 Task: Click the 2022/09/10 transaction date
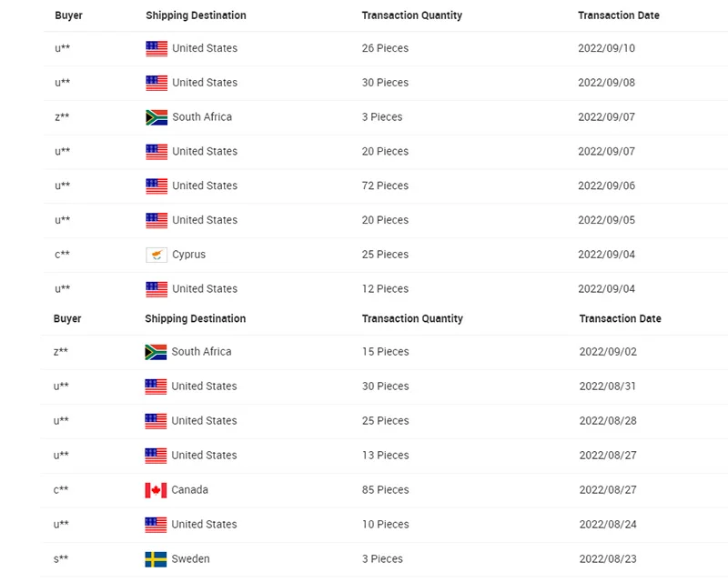click(606, 49)
